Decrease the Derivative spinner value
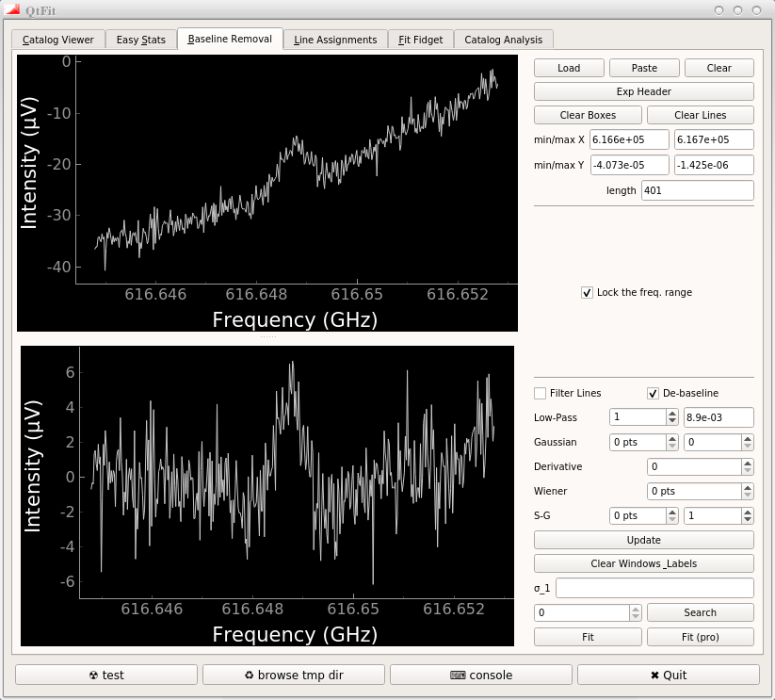 click(x=748, y=471)
